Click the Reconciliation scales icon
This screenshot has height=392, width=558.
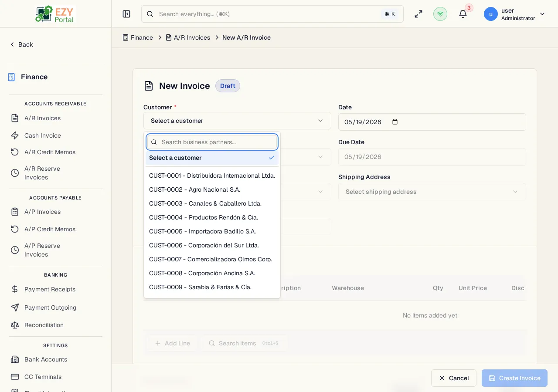pos(15,325)
